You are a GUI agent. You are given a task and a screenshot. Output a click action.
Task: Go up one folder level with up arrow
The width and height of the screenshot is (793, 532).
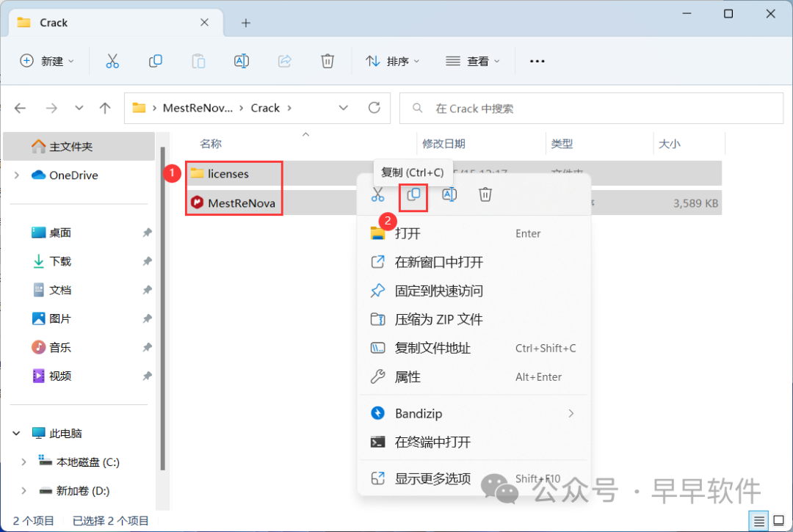click(105, 108)
